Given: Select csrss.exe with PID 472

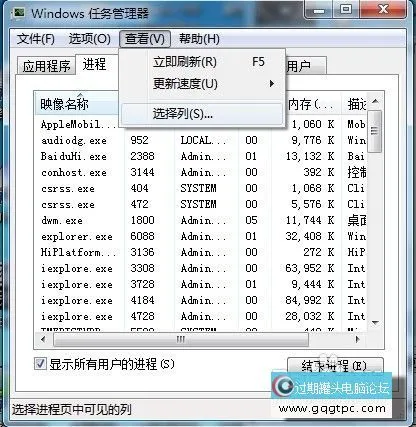Looking at the screenshot, I should (201, 204).
